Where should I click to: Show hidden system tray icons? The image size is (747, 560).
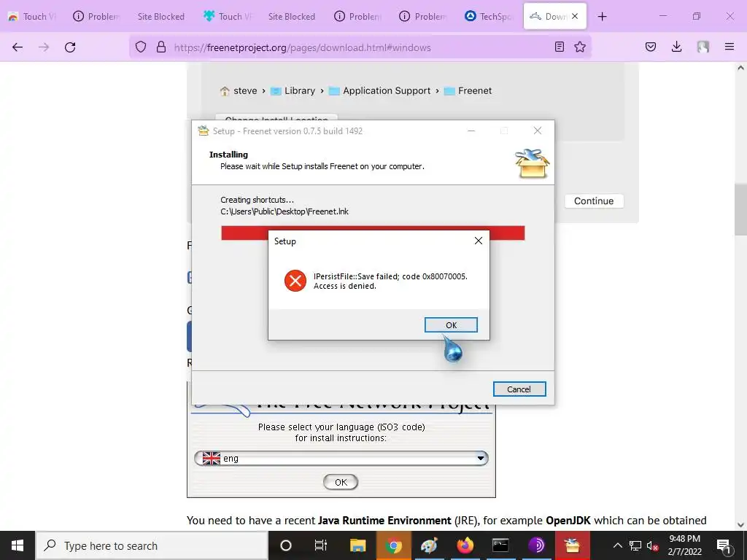tap(617, 545)
